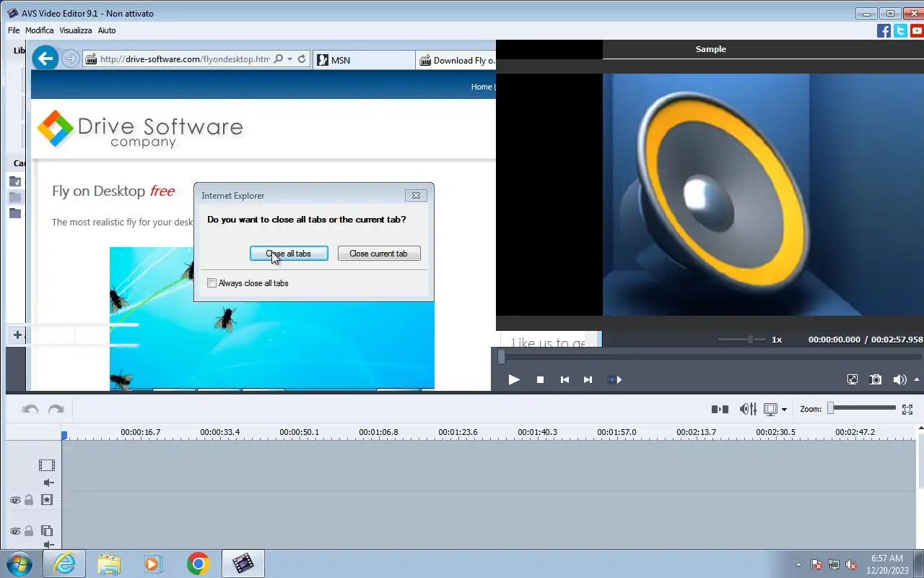
Task: Hide the video effects track with the eye
Action: point(14,500)
